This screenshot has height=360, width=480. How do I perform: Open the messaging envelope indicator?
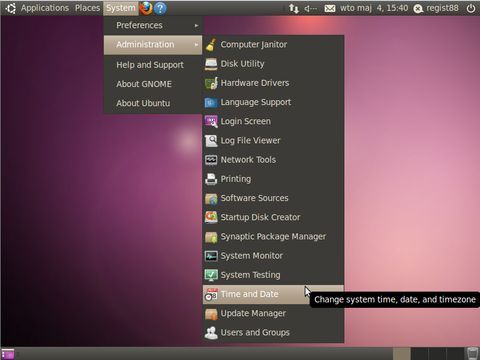pos(330,8)
